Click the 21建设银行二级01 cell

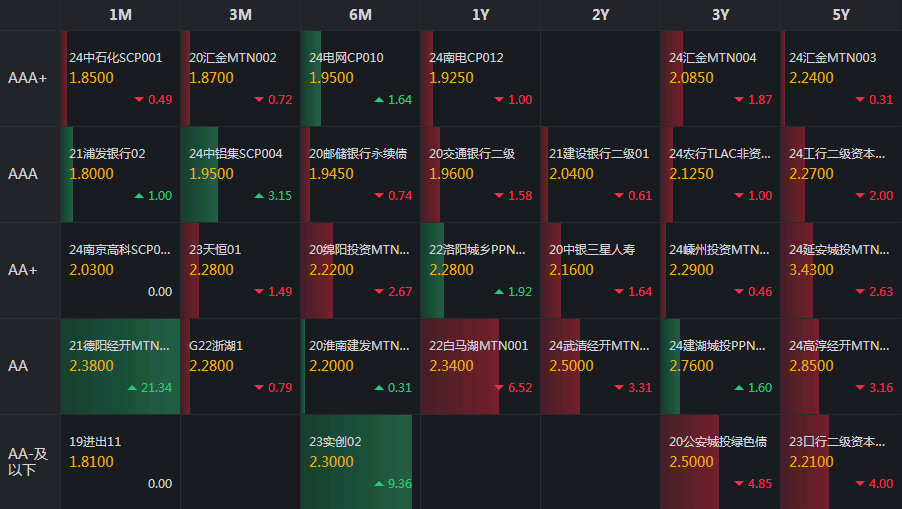(600, 174)
